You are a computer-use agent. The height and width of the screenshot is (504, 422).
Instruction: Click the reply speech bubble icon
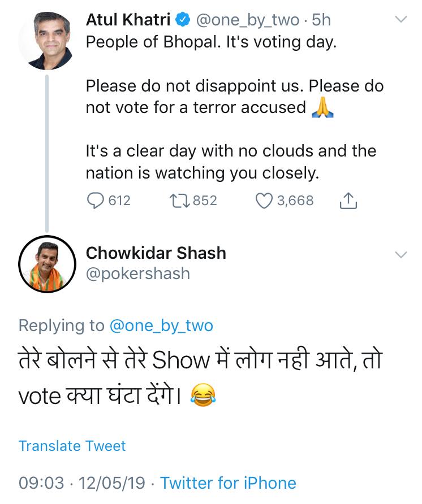click(x=95, y=201)
